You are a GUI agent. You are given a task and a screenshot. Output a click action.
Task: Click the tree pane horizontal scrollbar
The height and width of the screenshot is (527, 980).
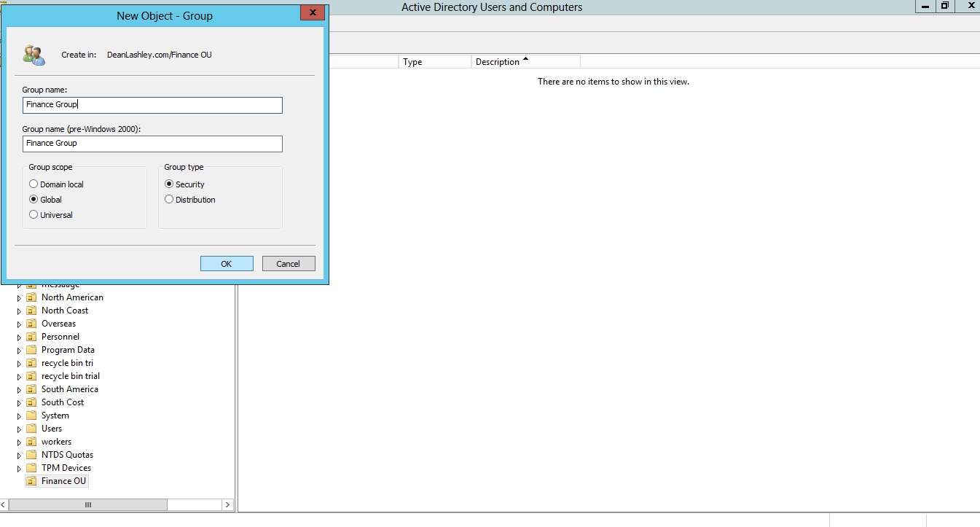87,504
